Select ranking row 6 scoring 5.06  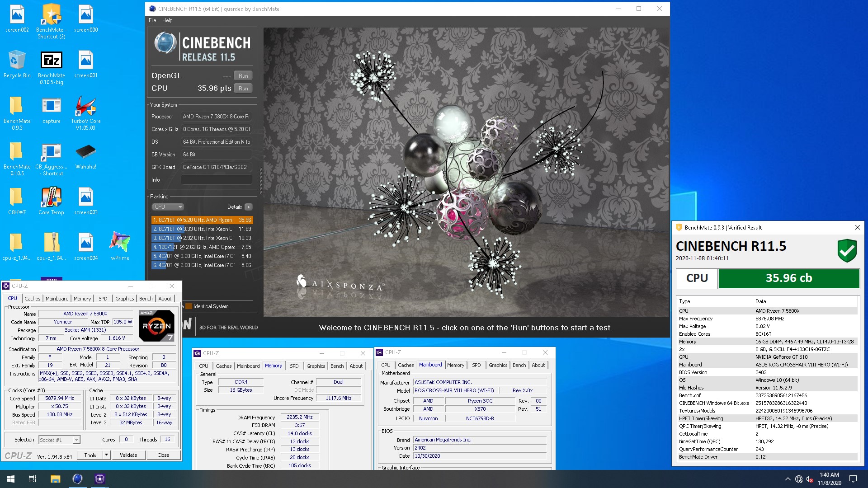(202, 265)
